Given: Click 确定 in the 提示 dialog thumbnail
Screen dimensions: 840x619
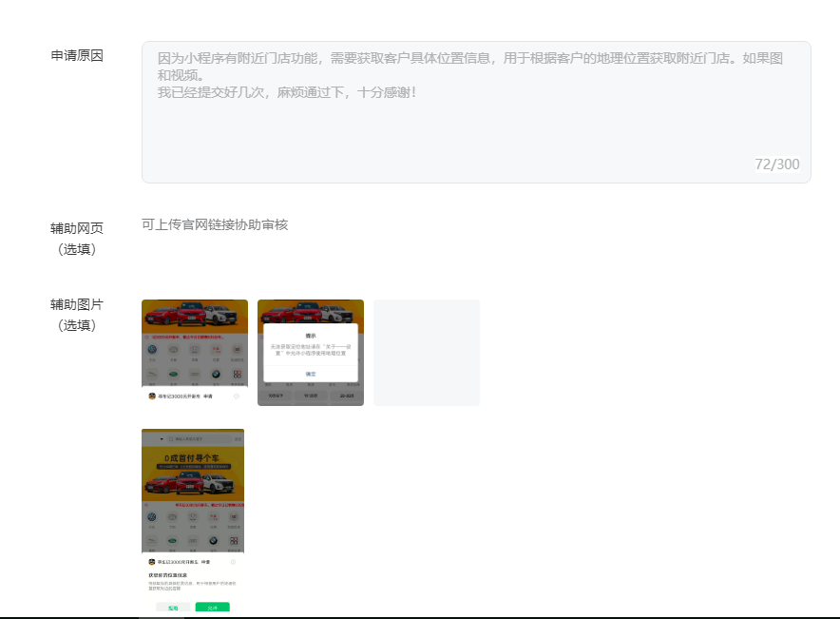Looking at the screenshot, I should pos(311,374).
